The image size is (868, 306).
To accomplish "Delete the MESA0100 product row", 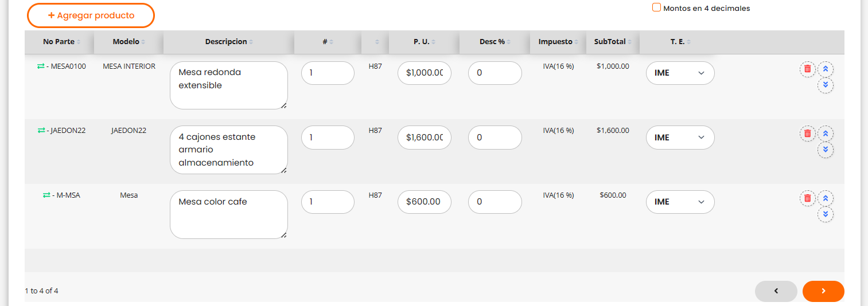I will (807, 69).
